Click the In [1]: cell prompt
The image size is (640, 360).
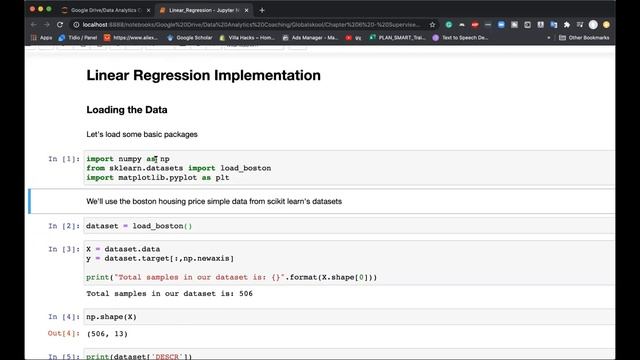[x=64, y=159]
